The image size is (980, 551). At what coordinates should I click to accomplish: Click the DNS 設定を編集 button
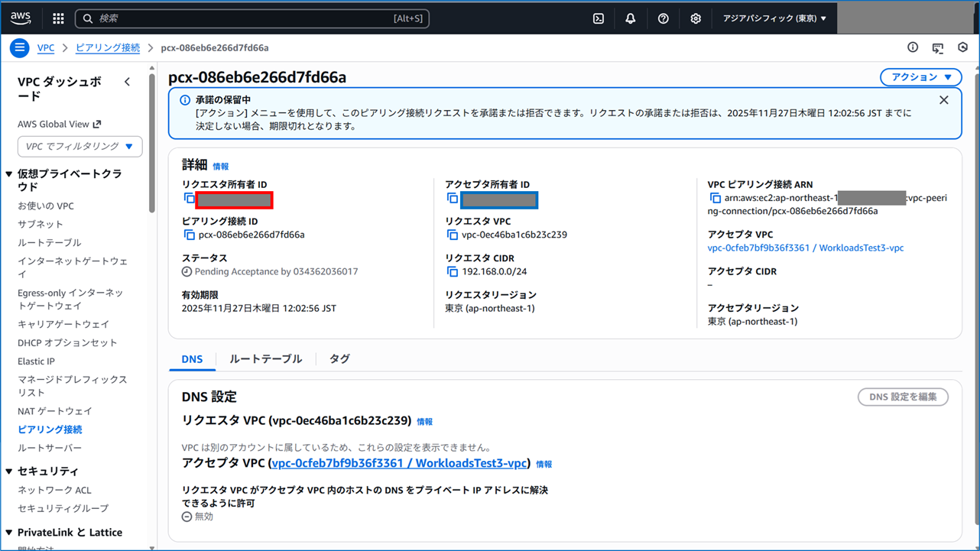[x=903, y=397]
